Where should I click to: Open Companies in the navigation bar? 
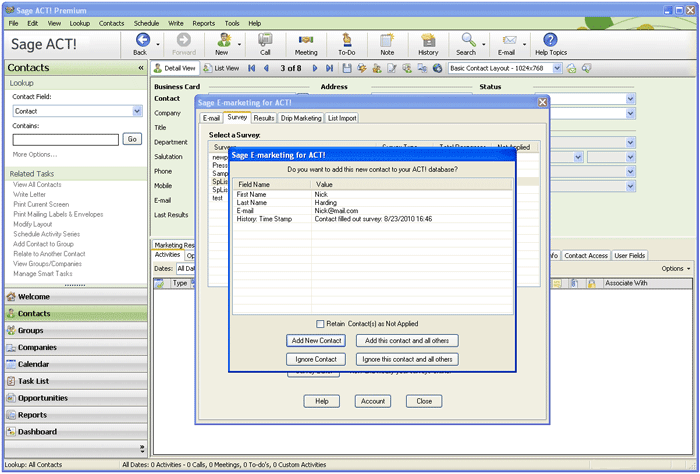pos(76,348)
